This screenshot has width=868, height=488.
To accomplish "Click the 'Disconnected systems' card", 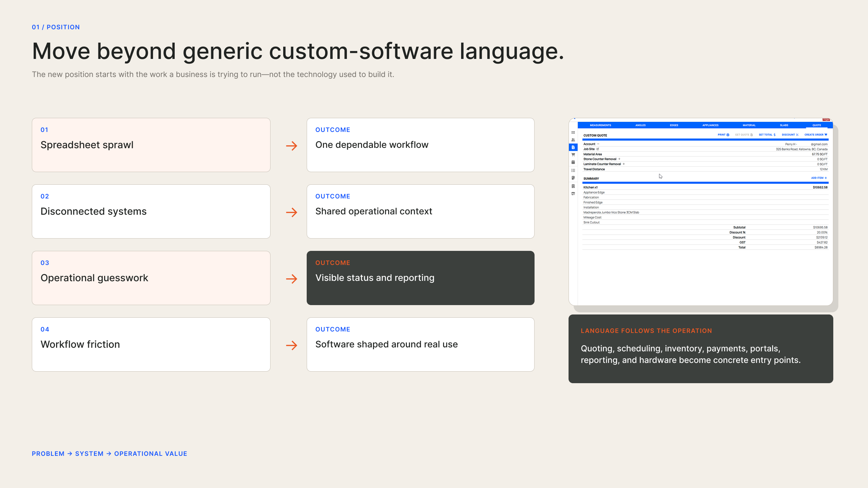I will click(x=151, y=211).
